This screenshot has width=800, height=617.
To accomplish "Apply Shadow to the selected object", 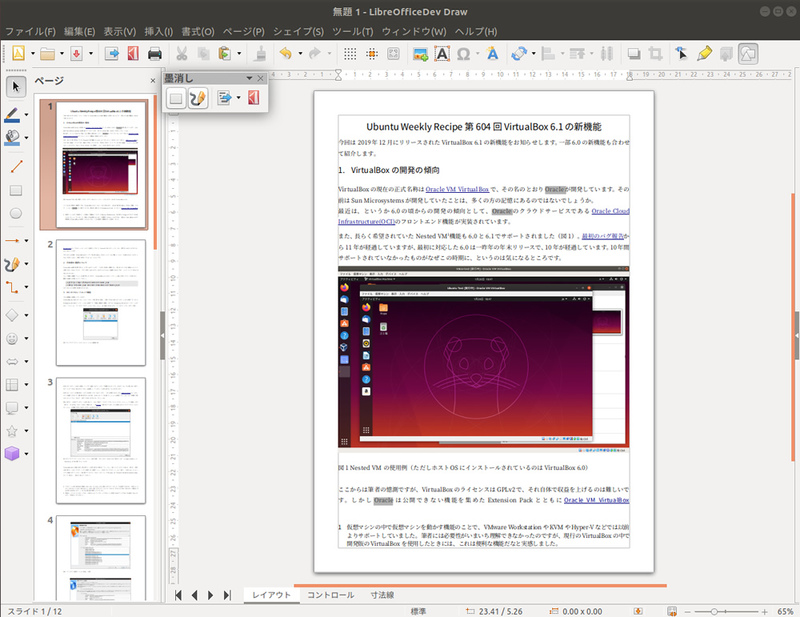I will 634,53.
